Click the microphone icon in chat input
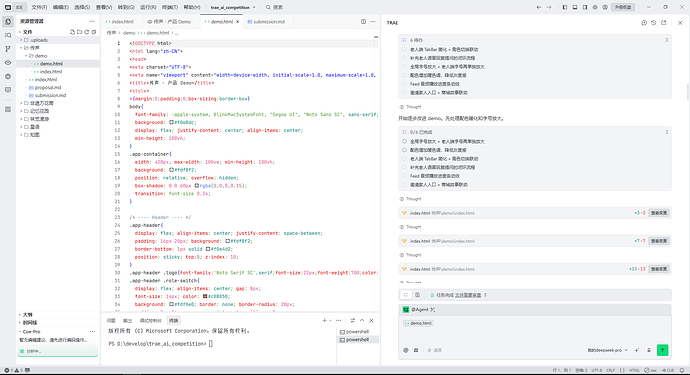The width and height of the screenshot is (690, 375). [x=649, y=350]
